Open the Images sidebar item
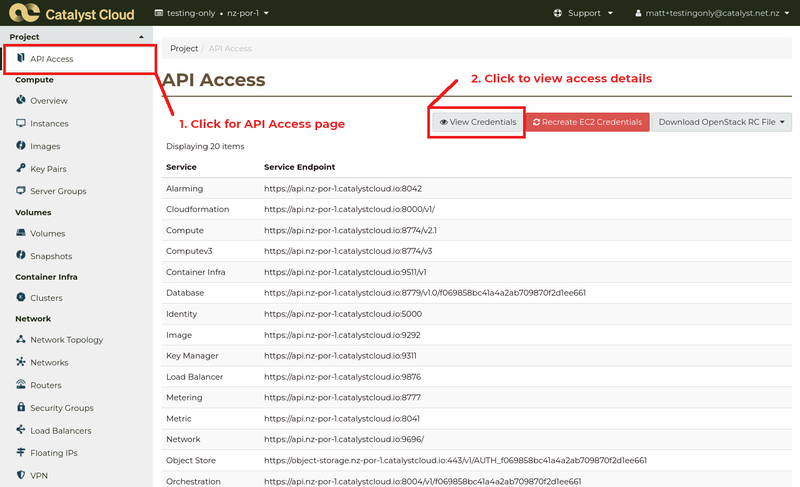 (x=45, y=146)
